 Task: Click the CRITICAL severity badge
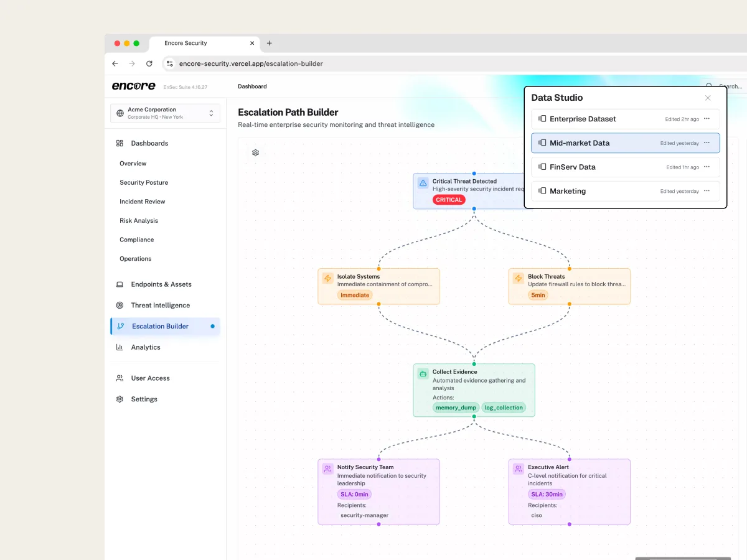tap(449, 200)
